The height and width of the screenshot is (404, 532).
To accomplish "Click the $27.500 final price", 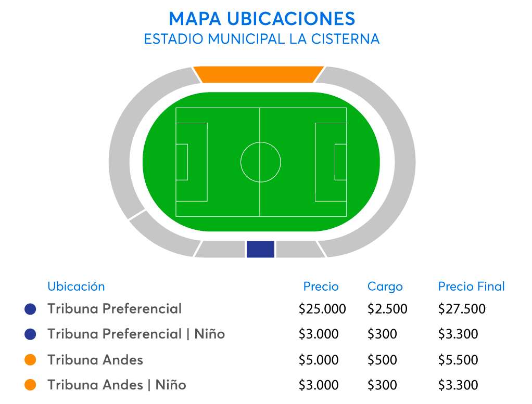I will [x=462, y=309].
